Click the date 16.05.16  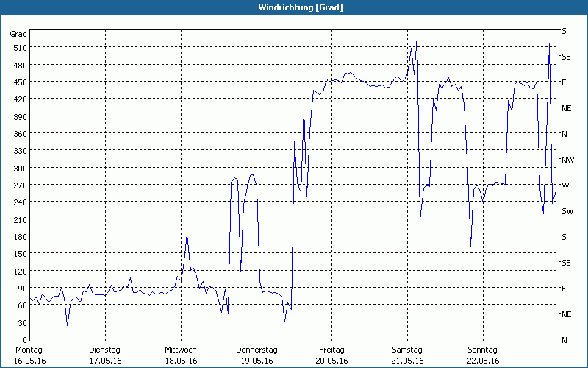pyautogui.click(x=29, y=361)
